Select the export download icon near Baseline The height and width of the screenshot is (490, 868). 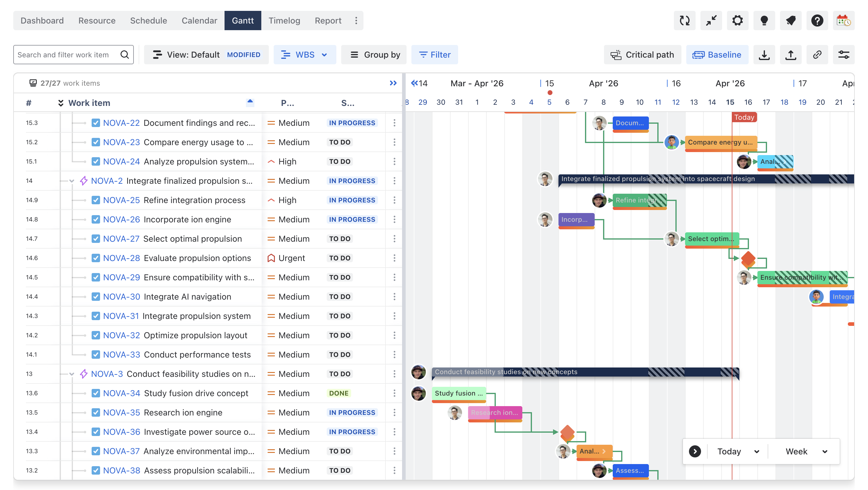click(764, 55)
